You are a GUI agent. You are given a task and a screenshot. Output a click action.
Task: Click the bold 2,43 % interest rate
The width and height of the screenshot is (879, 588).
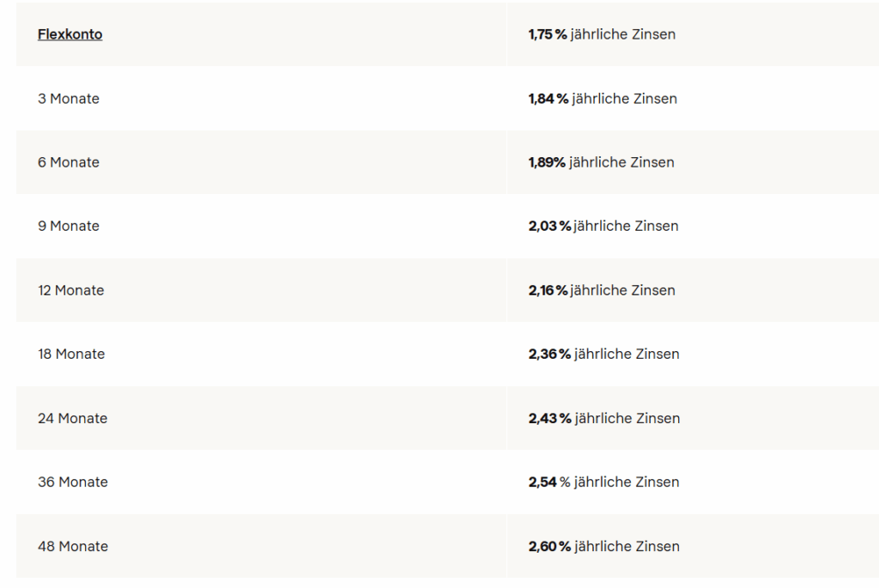[550, 418]
